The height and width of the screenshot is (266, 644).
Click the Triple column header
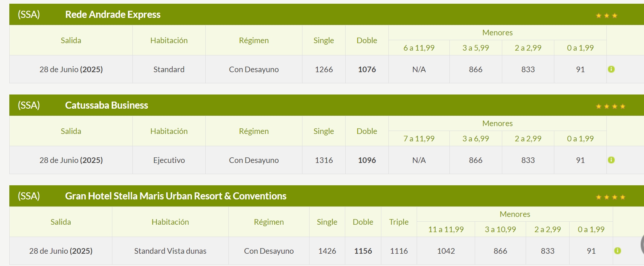399,222
